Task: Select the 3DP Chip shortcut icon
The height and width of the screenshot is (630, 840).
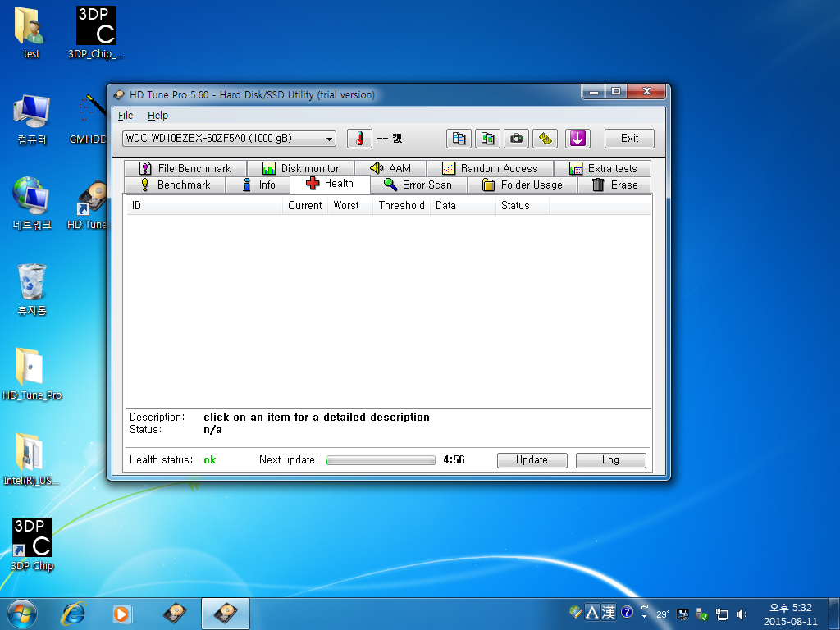Action: tap(32, 545)
